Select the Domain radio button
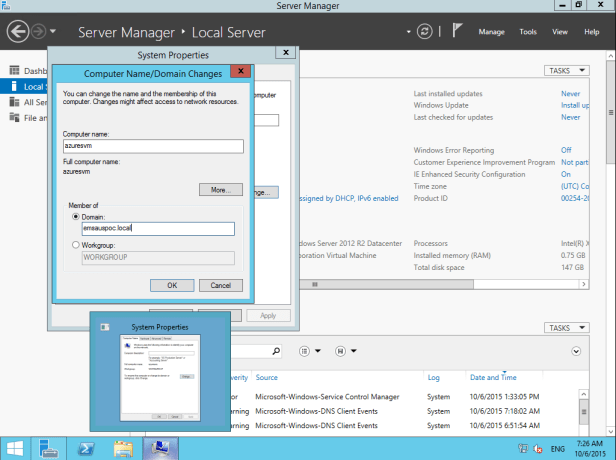Screen dimensions: 616x460 tap(75, 216)
